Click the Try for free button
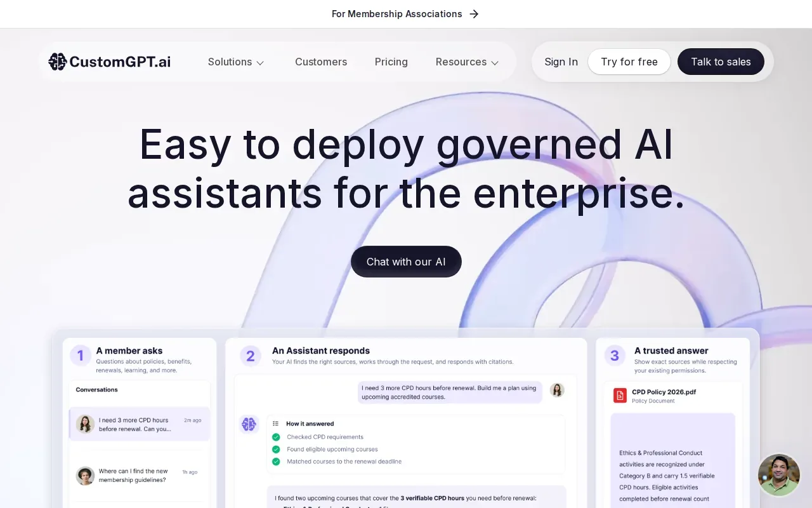Image resolution: width=812 pixels, height=508 pixels. tap(629, 62)
